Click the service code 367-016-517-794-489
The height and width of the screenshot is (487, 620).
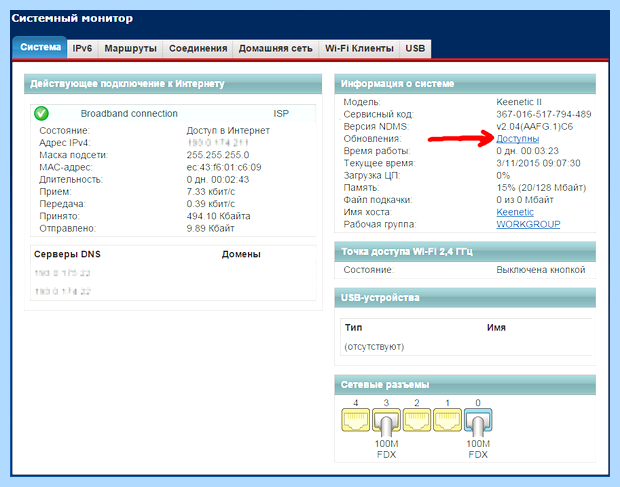[x=544, y=114]
